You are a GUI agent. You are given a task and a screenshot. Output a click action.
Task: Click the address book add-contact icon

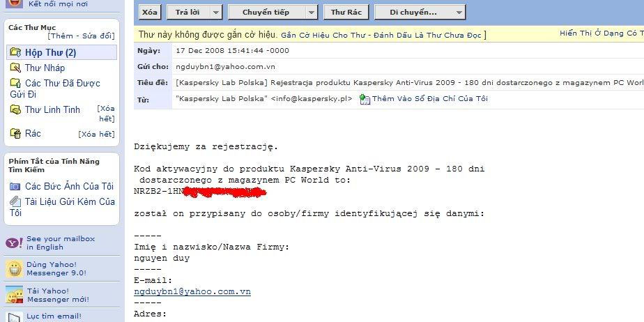pyautogui.click(x=365, y=99)
